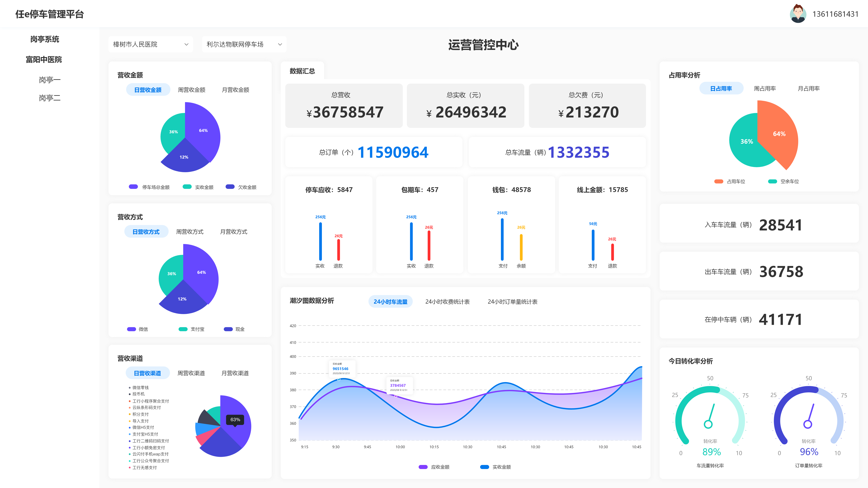
Task: Switch to 月营收渠道 tab
Action: pyautogui.click(x=235, y=373)
